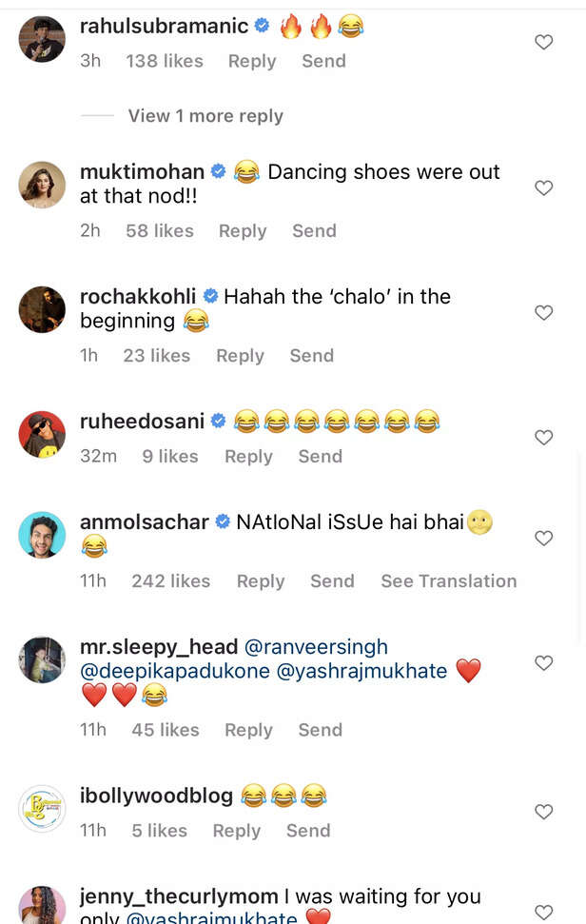Like rahulsubramanic's comment with the heart toggle
Image resolution: width=586 pixels, height=924 pixels.
(544, 42)
